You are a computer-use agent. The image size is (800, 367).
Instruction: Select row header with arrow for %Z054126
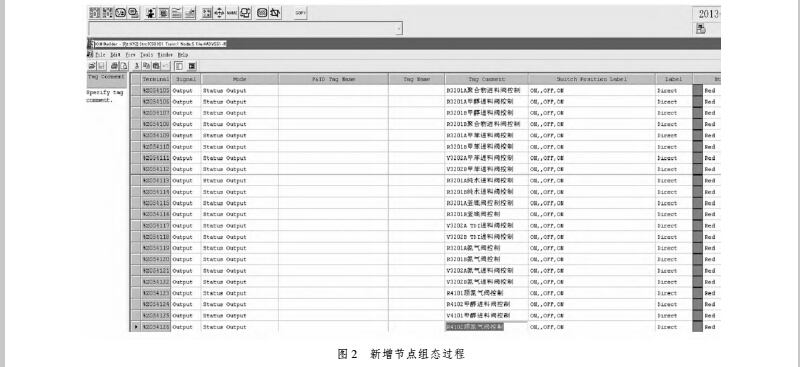135,327
